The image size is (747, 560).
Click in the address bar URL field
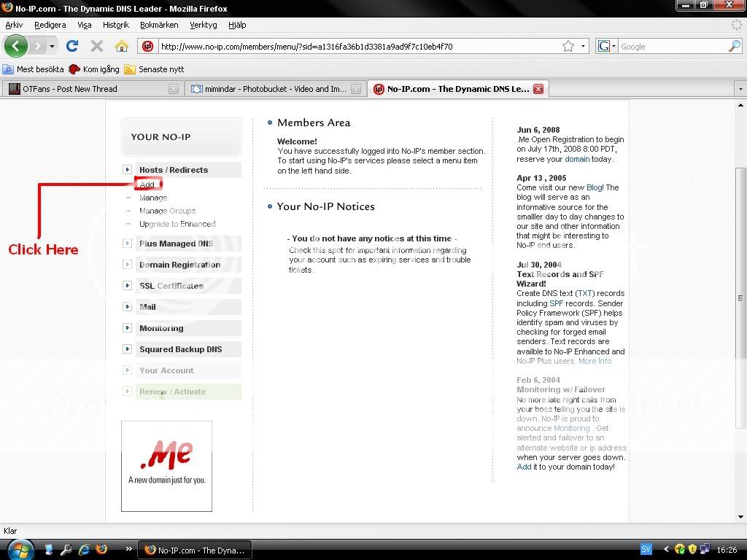click(360, 46)
